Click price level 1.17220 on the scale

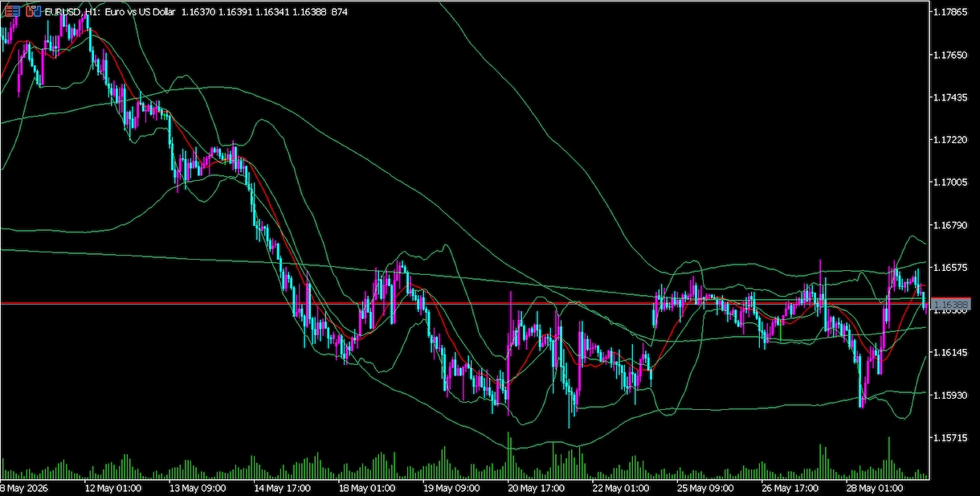point(952,140)
